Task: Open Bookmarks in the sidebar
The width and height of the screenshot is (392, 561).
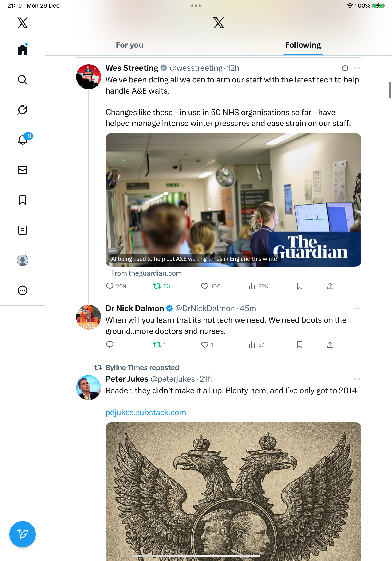Action: coord(23,200)
